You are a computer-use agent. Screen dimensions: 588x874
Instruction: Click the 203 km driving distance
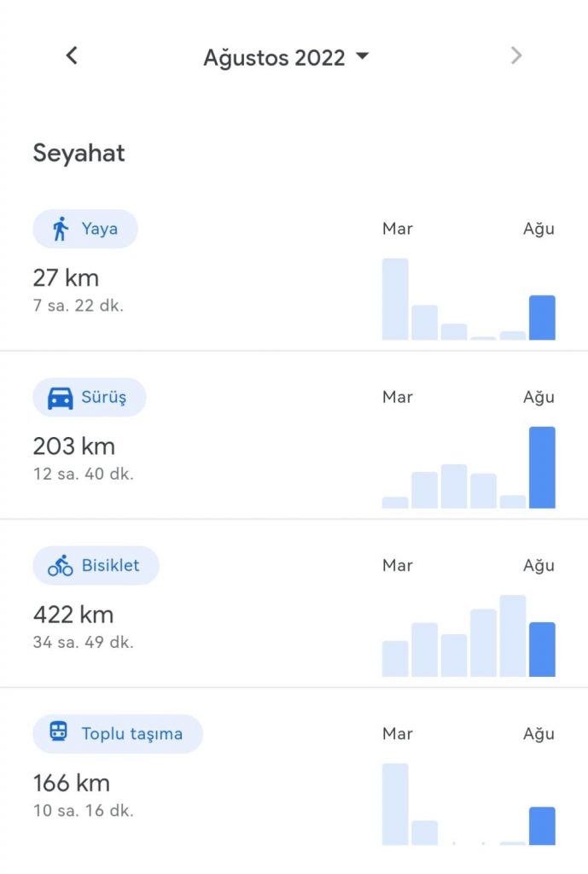(73, 446)
